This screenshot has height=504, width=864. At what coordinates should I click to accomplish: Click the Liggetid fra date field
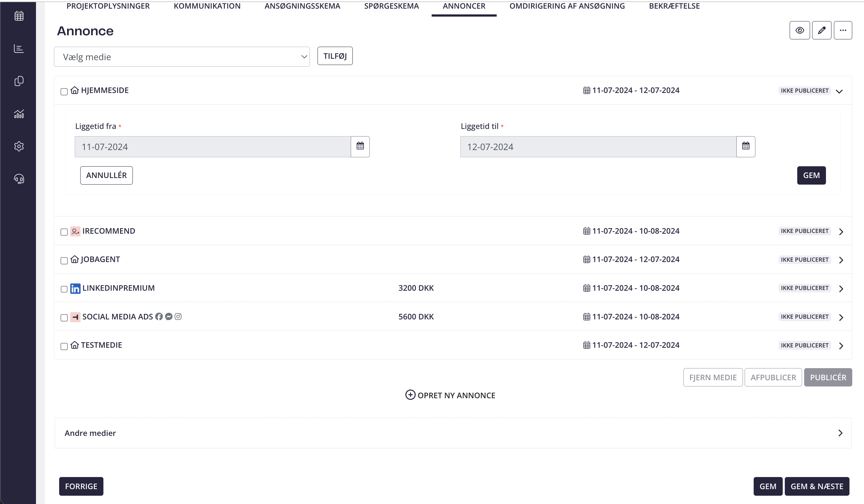click(213, 147)
